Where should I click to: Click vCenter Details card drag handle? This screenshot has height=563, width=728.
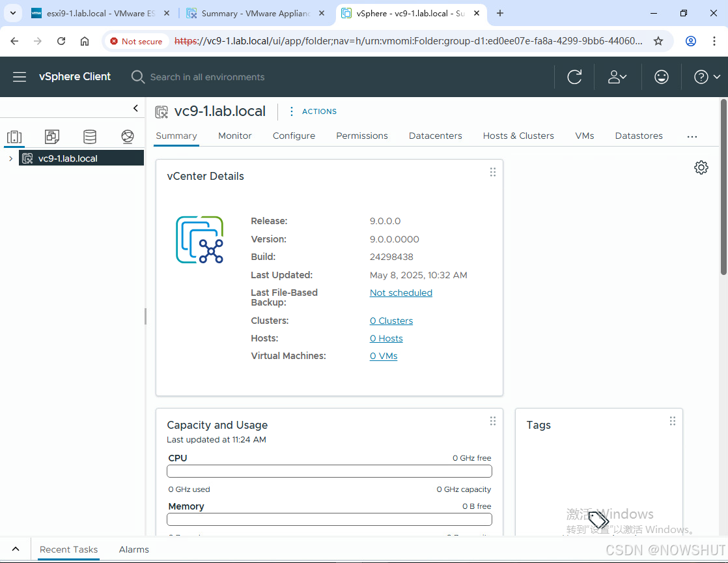tap(493, 172)
